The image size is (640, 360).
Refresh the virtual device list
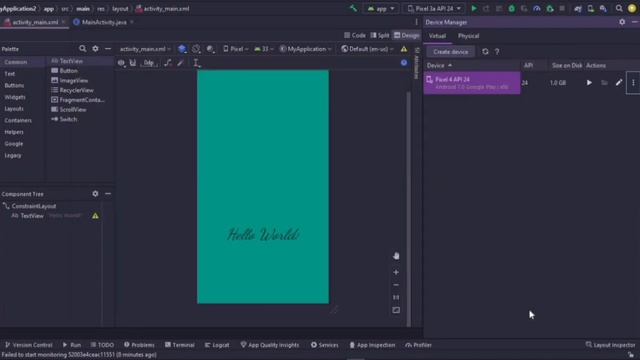[485, 52]
